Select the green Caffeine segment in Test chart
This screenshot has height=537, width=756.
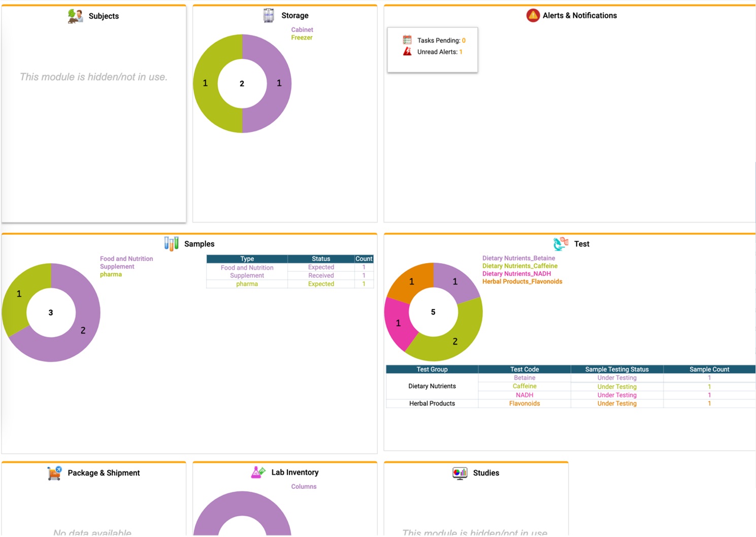coord(455,341)
